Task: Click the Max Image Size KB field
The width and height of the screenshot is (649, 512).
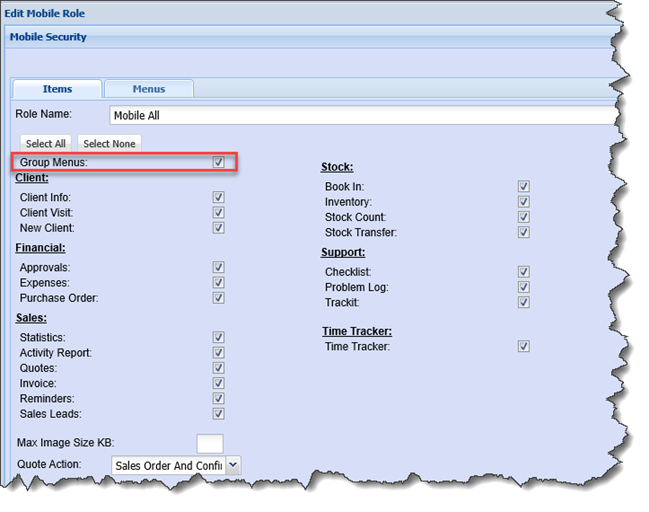Action: click(210, 443)
